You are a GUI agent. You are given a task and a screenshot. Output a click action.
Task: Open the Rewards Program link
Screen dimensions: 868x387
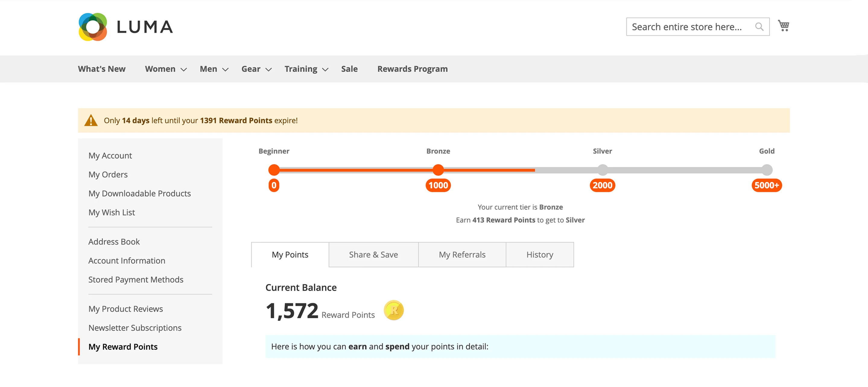412,69
